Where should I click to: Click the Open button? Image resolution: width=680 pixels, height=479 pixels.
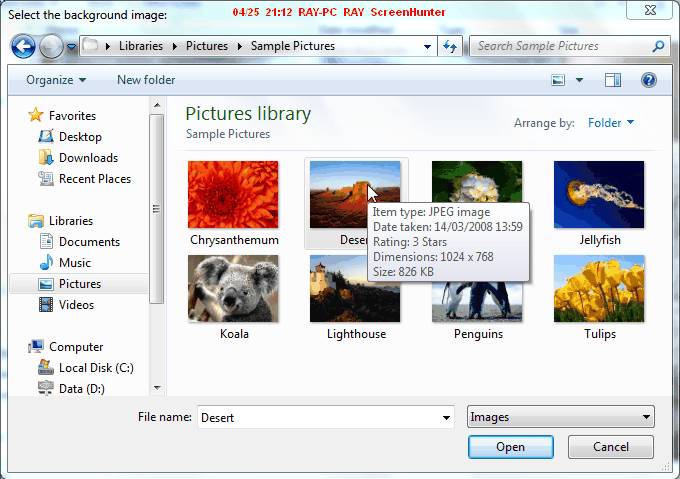[510, 447]
